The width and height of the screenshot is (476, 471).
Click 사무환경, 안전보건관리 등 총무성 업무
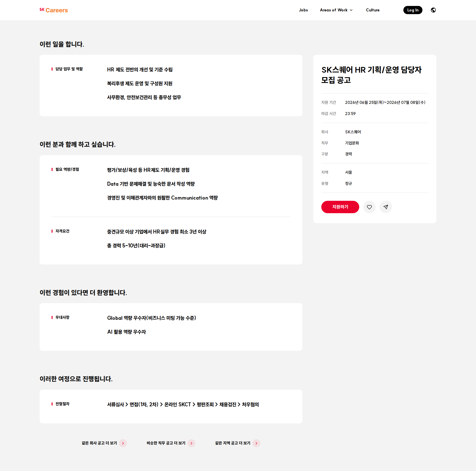[144, 97]
